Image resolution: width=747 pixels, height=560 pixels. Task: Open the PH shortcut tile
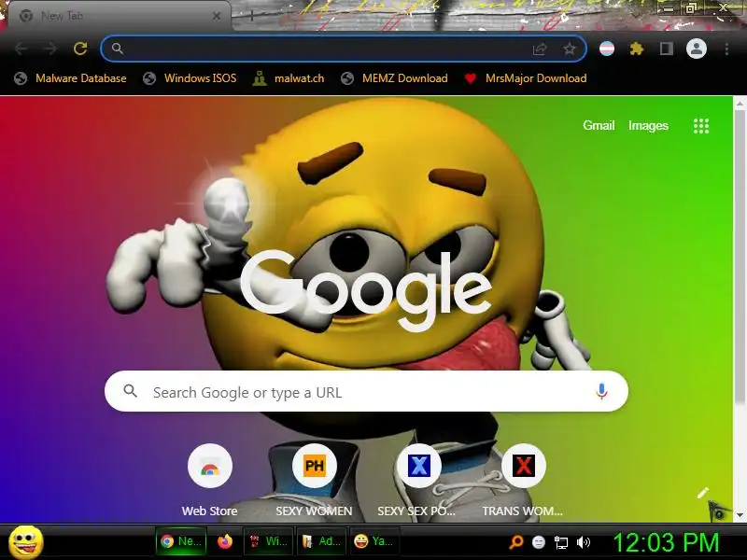click(x=314, y=480)
